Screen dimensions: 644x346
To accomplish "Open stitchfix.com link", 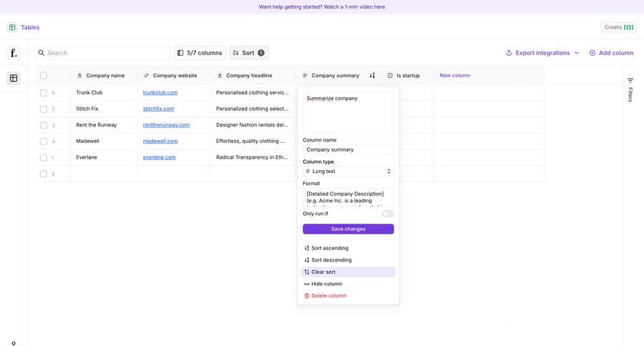I will pos(158,109).
